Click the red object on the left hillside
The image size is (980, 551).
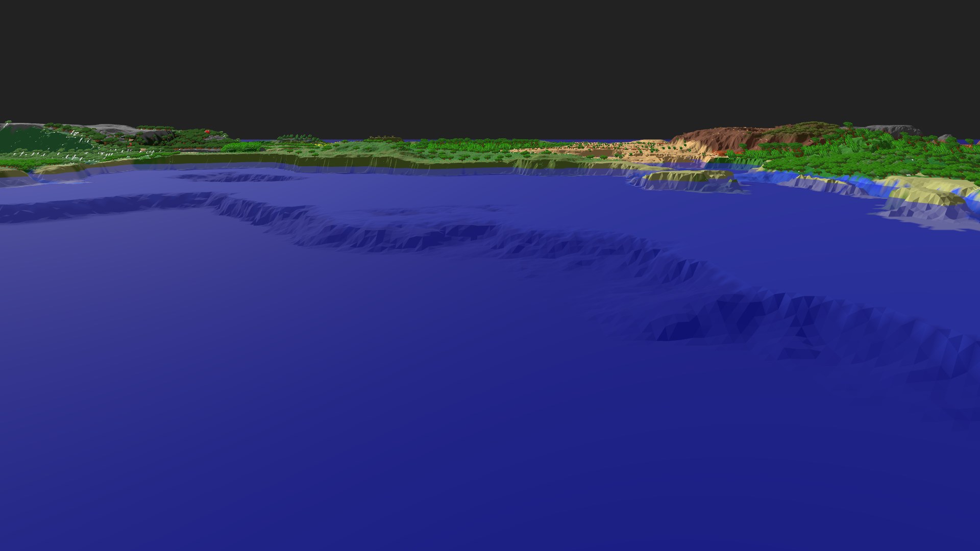tap(208, 132)
